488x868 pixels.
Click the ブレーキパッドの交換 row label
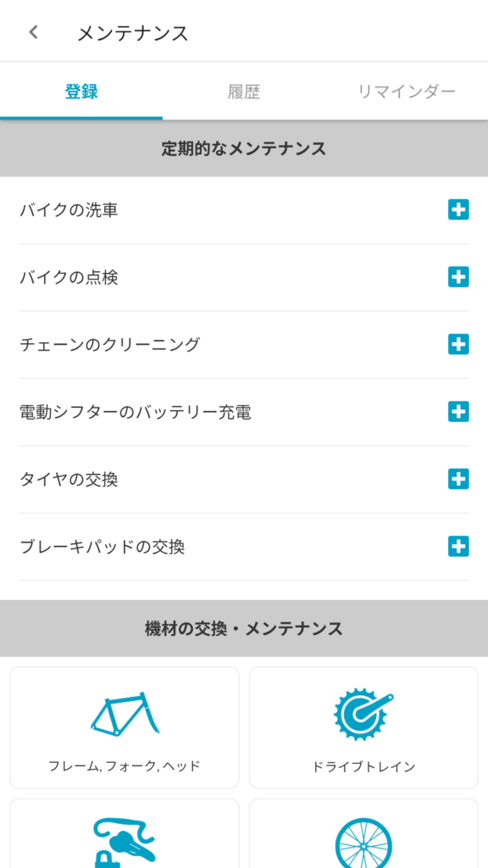click(102, 547)
